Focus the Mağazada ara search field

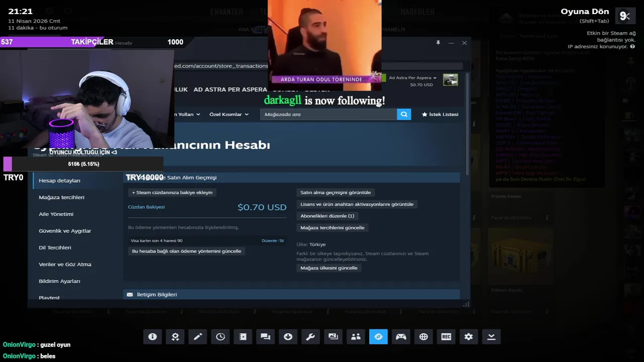point(328,114)
